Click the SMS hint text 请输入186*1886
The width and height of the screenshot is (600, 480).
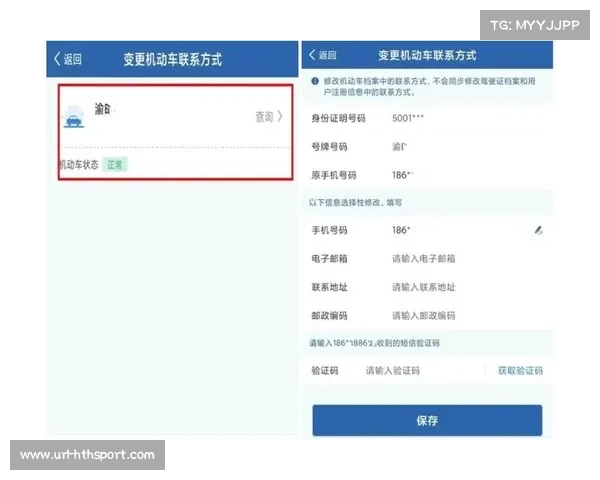[x=374, y=343]
